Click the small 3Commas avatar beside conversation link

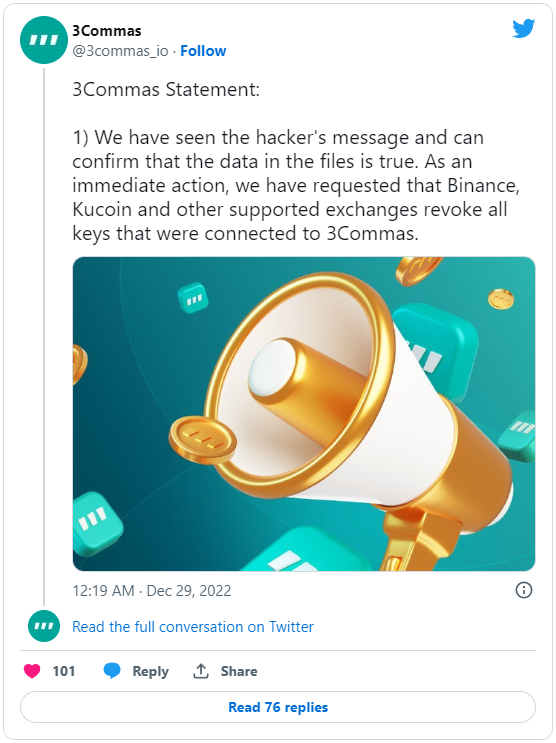pos(44,626)
